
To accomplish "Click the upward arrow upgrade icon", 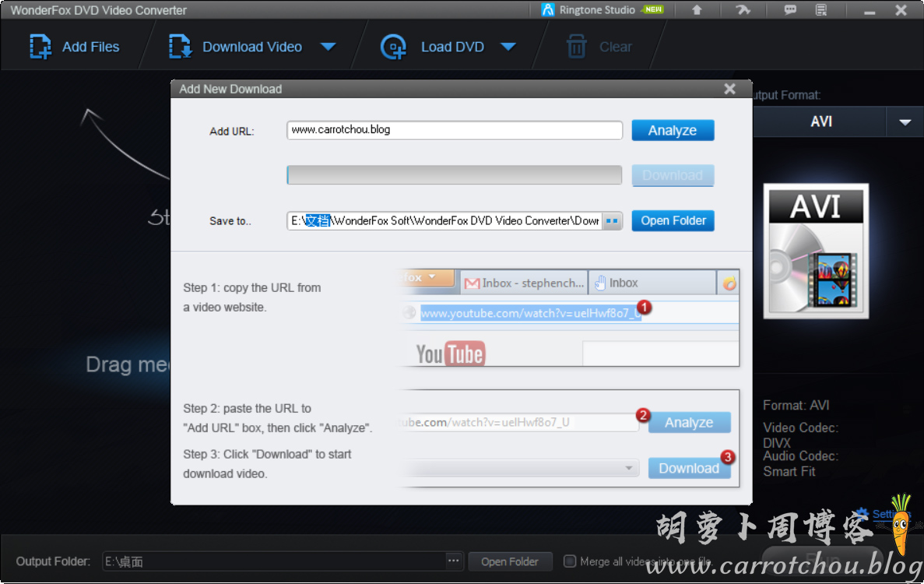I will pos(697,10).
